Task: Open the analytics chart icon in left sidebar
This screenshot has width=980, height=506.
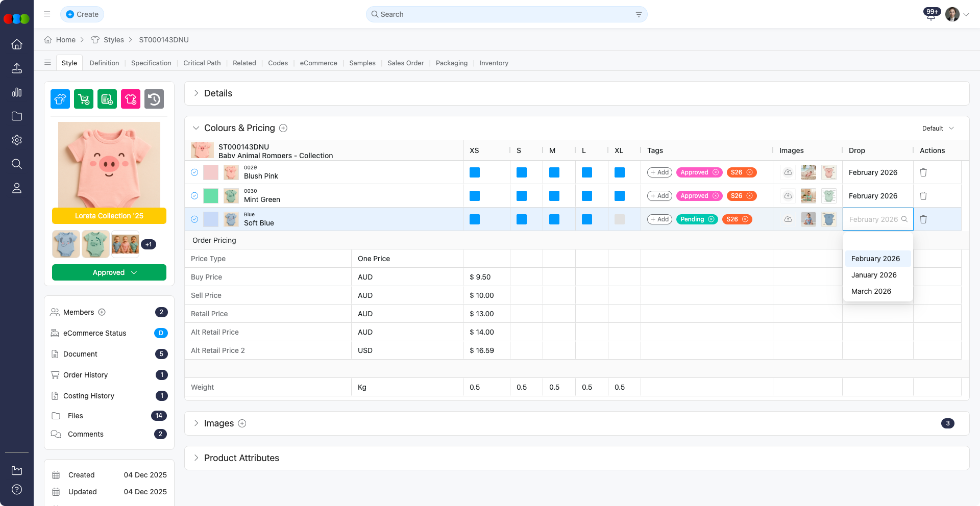Action: coord(17,92)
